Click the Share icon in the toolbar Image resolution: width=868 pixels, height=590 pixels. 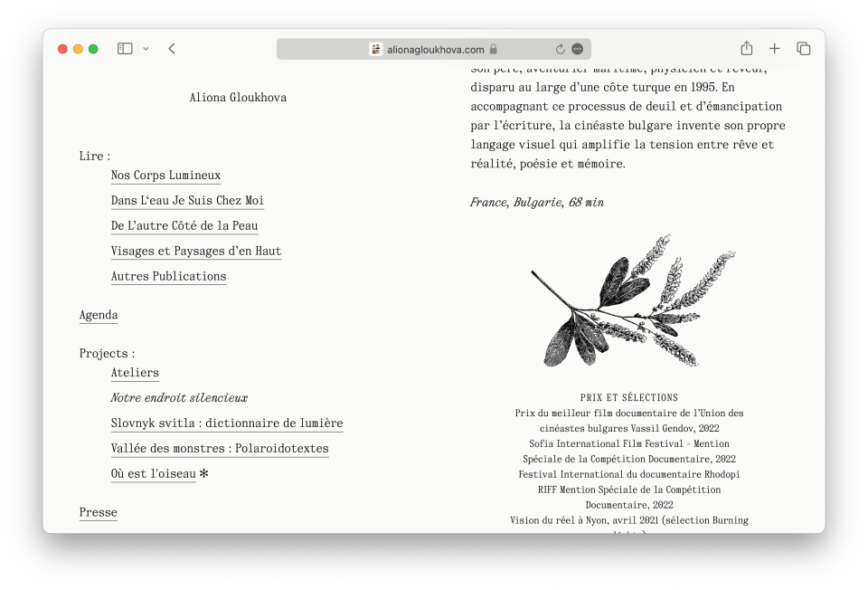[747, 48]
